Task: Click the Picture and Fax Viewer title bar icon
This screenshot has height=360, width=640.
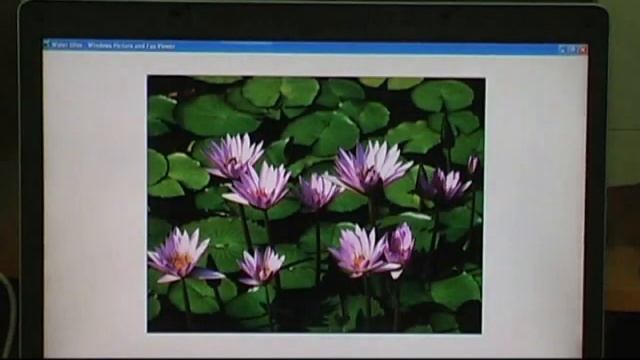Action: pyautogui.click(x=47, y=44)
